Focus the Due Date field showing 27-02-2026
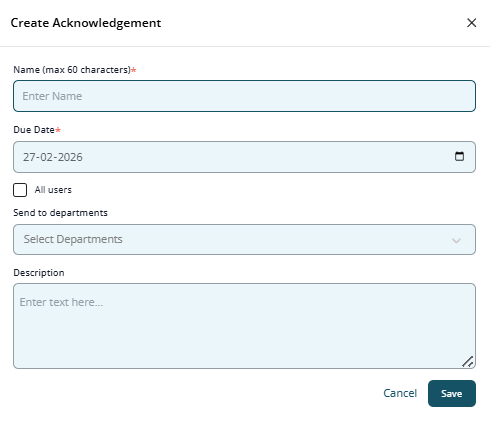The image size is (490, 442). tap(244, 157)
